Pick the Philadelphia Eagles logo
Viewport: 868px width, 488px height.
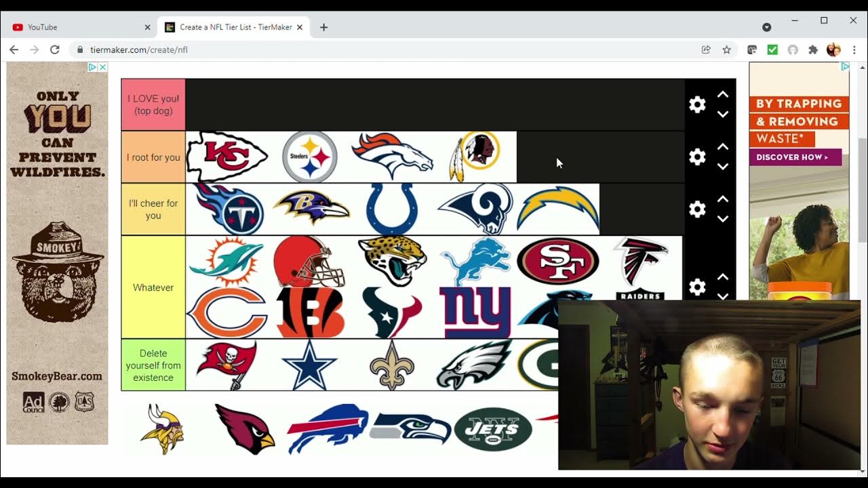[x=474, y=365]
